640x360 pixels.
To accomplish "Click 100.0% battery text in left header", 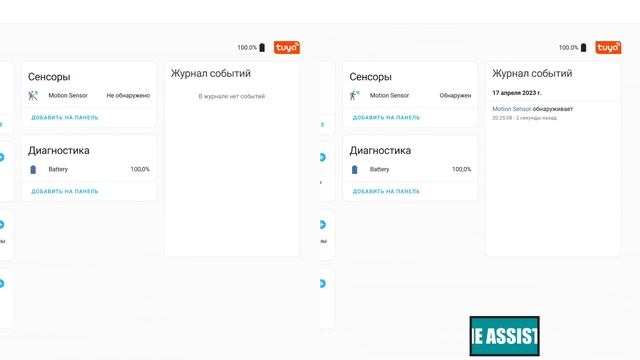I will 247,48.
